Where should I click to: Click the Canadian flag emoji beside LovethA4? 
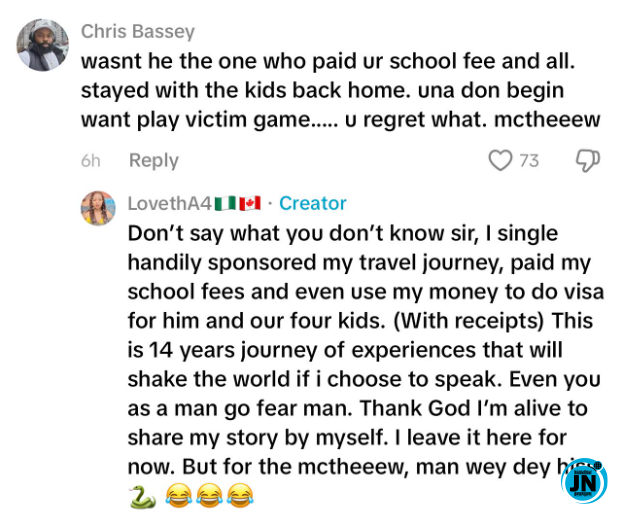coord(249,204)
